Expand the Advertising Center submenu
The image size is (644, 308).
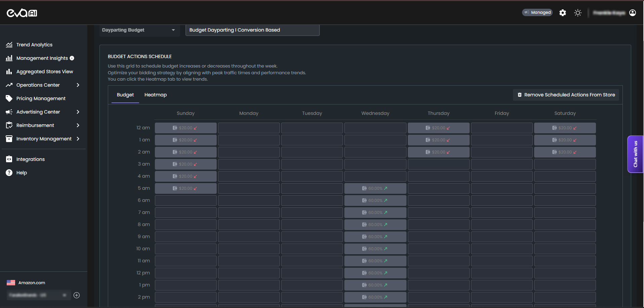click(78, 112)
